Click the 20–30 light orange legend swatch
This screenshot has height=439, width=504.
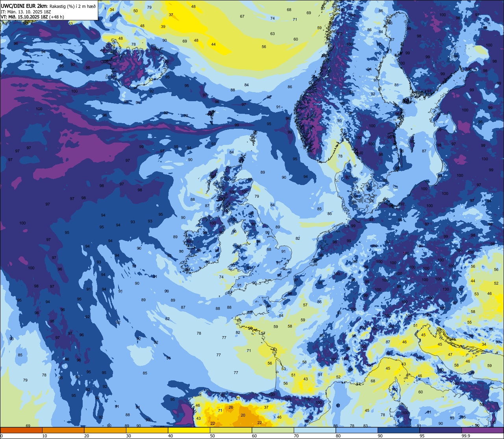click(x=105, y=430)
